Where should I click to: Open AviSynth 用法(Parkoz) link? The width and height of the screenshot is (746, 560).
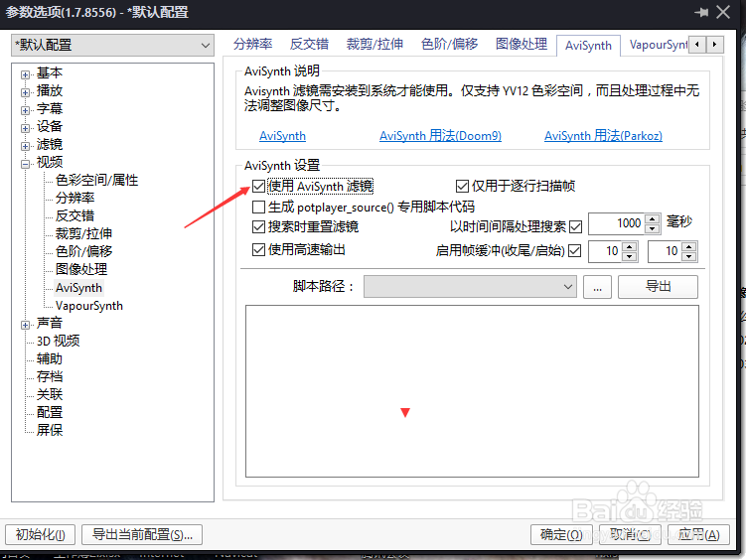[603, 136]
